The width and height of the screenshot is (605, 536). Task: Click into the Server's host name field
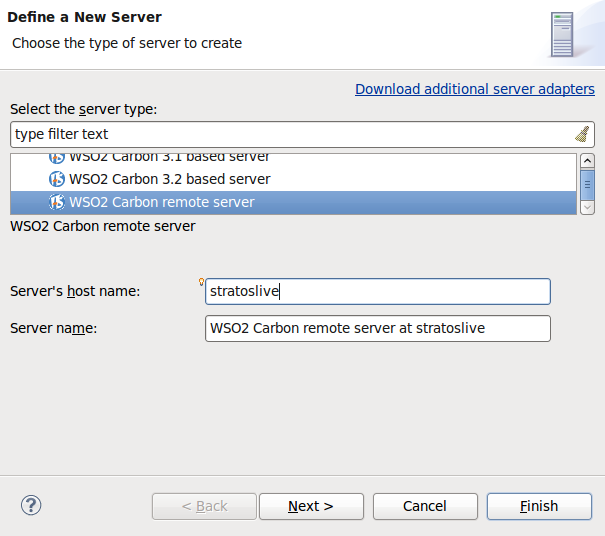pyautogui.click(x=378, y=291)
